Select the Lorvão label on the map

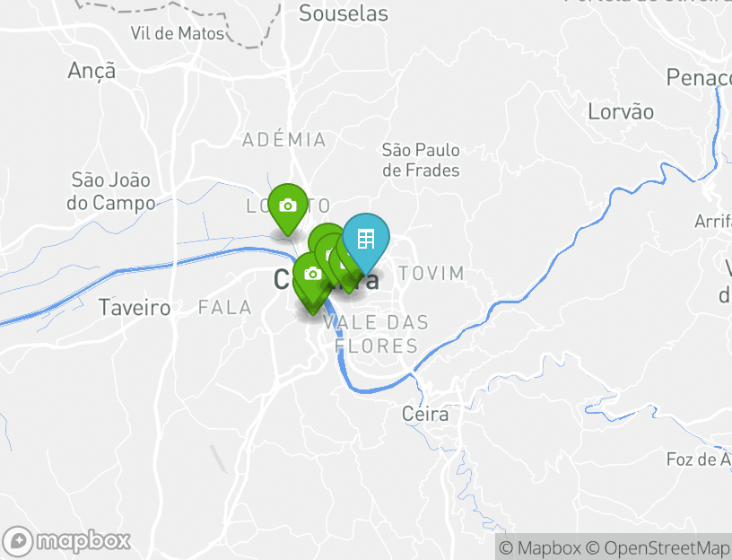[x=621, y=112]
